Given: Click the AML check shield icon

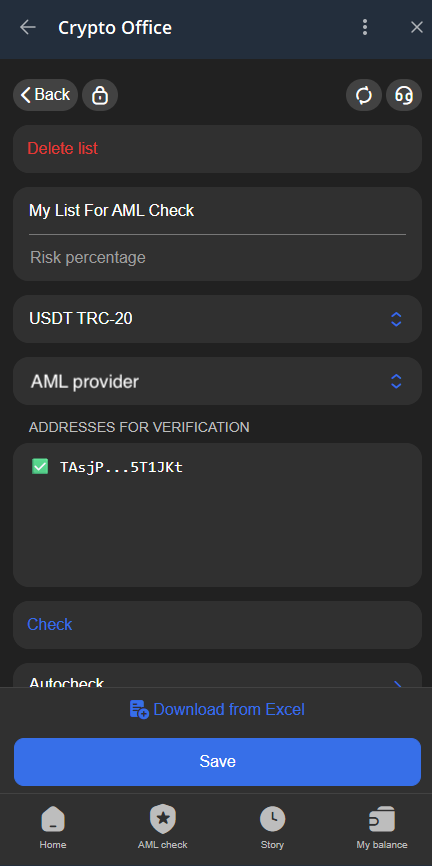Looking at the screenshot, I should tap(162, 819).
